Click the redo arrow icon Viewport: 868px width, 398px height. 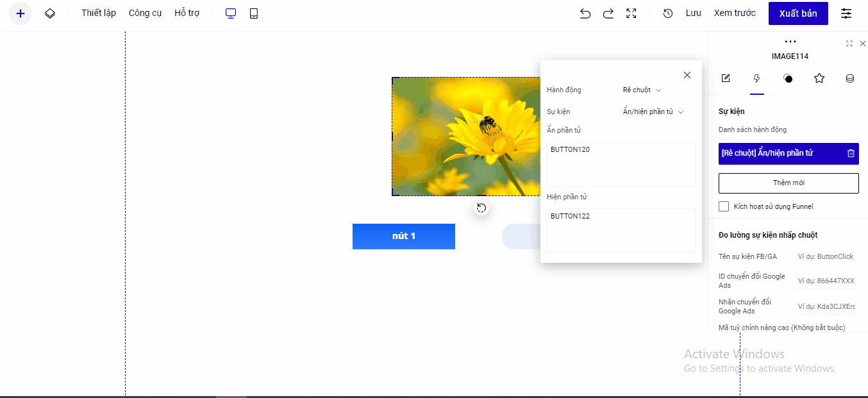click(608, 13)
